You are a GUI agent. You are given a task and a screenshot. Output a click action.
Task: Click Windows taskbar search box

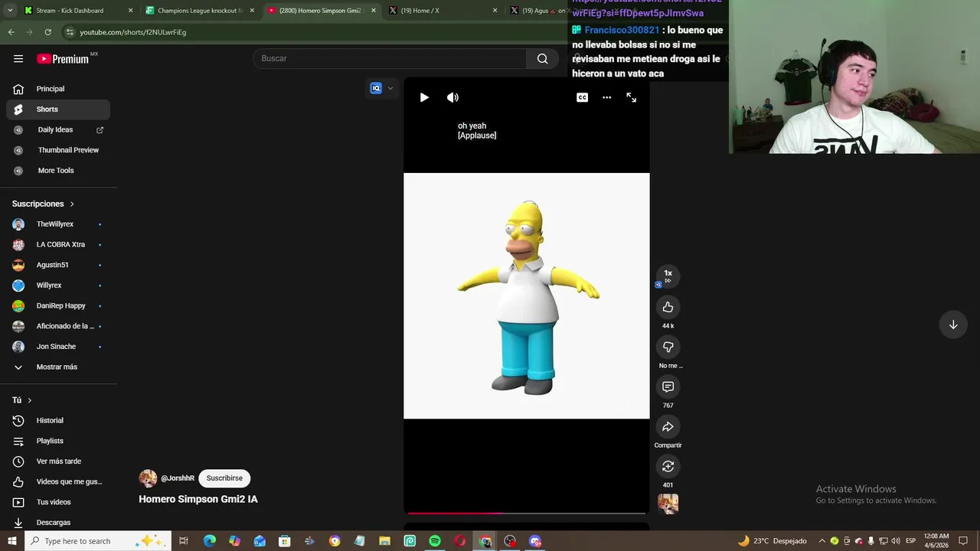pos(98,541)
